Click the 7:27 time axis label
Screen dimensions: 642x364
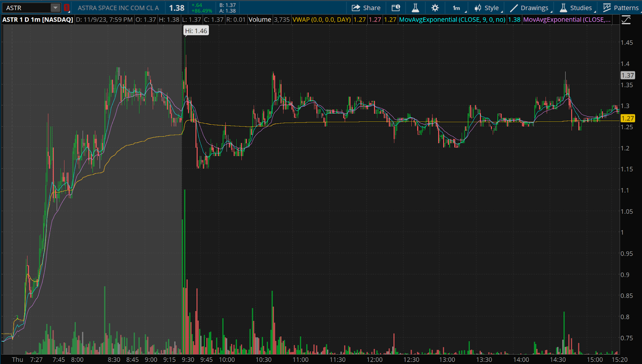click(36, 360)
